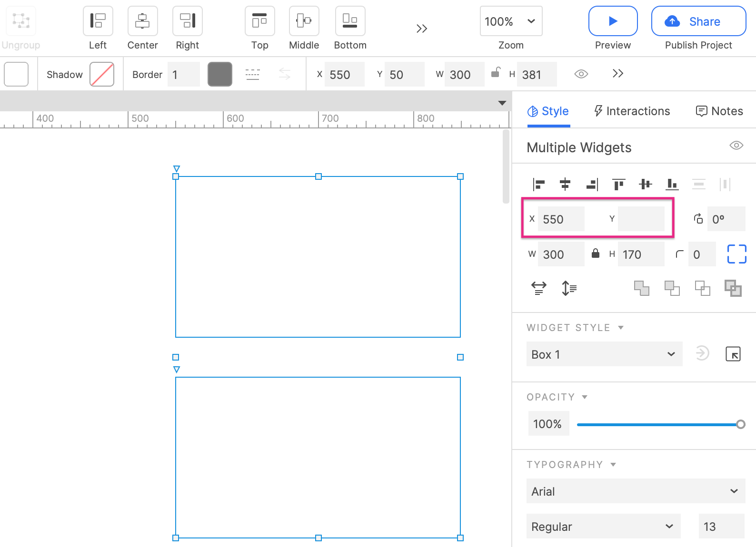Click the first layer order icon

click(x=641, y=288)
